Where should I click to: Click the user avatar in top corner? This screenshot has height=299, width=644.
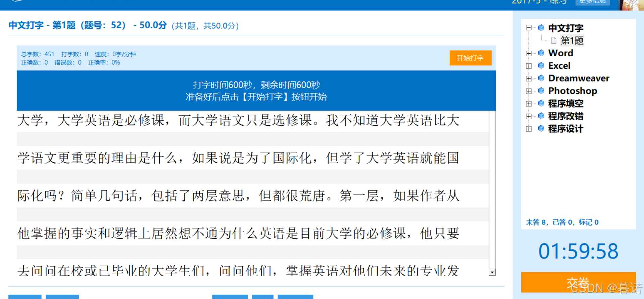point(631,5)
